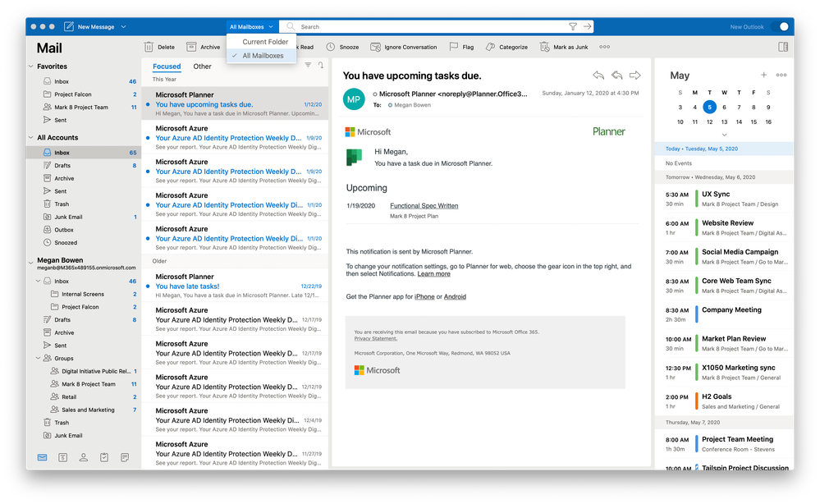Toggle the New Outlook switch
820x504 pixels.
[x=780, y=26]
